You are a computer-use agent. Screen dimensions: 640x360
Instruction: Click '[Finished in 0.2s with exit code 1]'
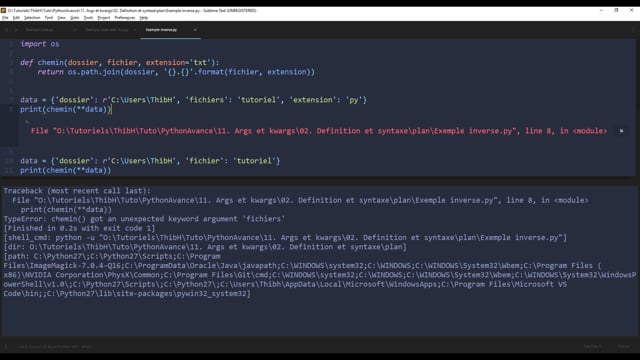click(x=79, y=228)
